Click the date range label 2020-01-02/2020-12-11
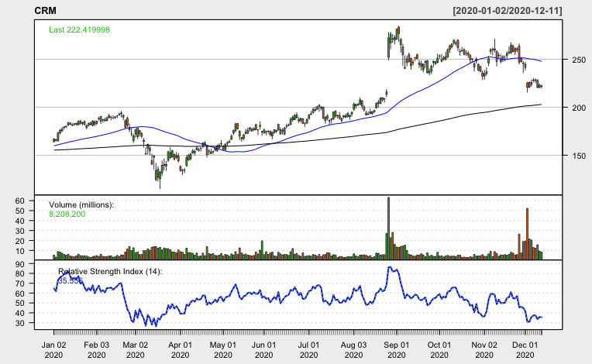This screenshot has height=364, width=592. 508,11
